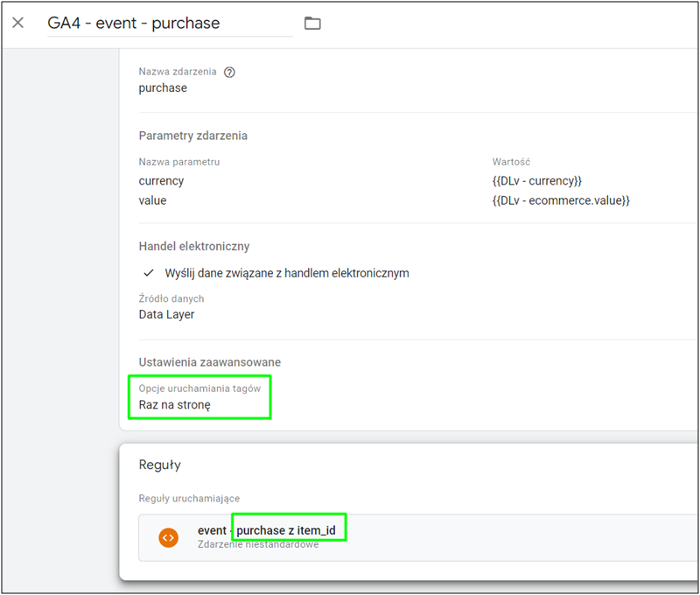Select the value parameter name
Screen dimensions: 700x595
pos(152,200)
